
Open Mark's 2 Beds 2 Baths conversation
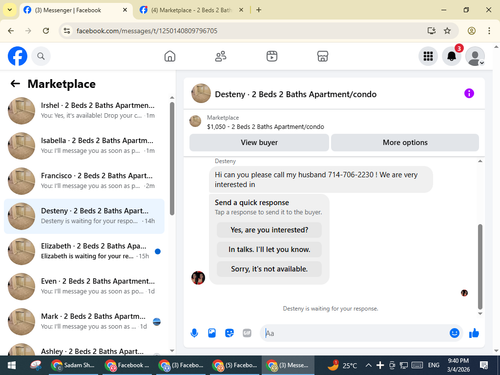tap(84, 321)
